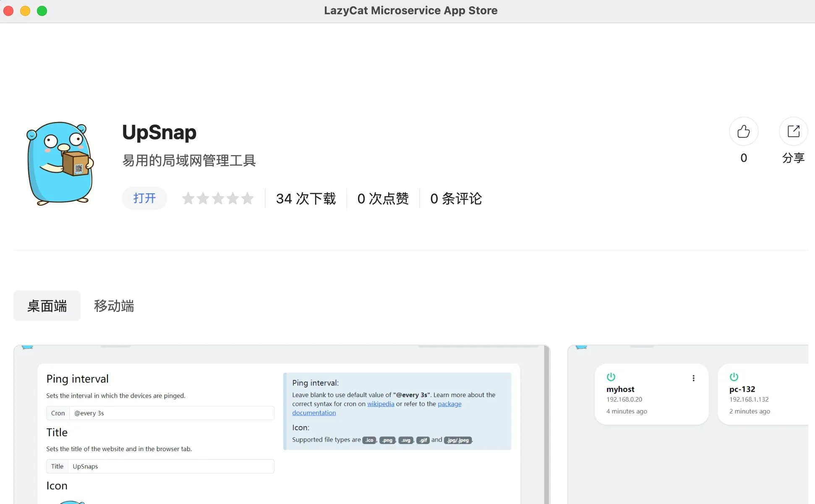Click the share (分享) icon
815x504 pixels.
point(793,131)
